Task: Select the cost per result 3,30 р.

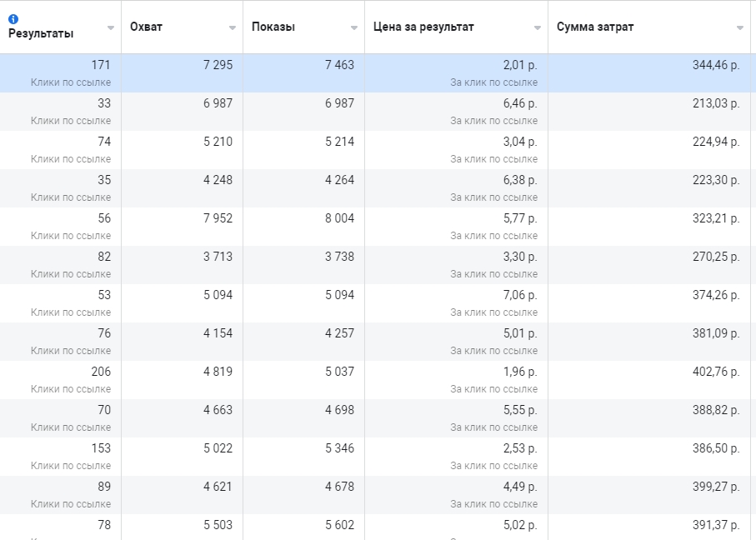Action: [x=520, y=257]
